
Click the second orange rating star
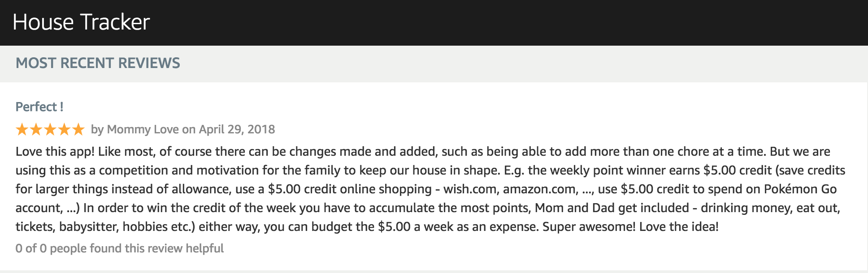[x=36, y=130]
